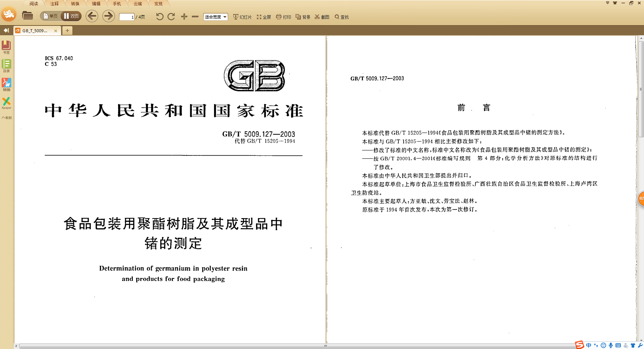This screenshot has width=644, height=349.
Task: Collapse the left panel using tab bar arrow
Action: (x=6, y=31)
